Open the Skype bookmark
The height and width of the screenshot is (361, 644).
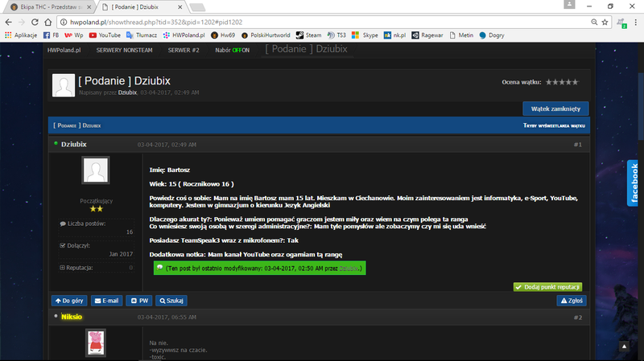[365, 35]
